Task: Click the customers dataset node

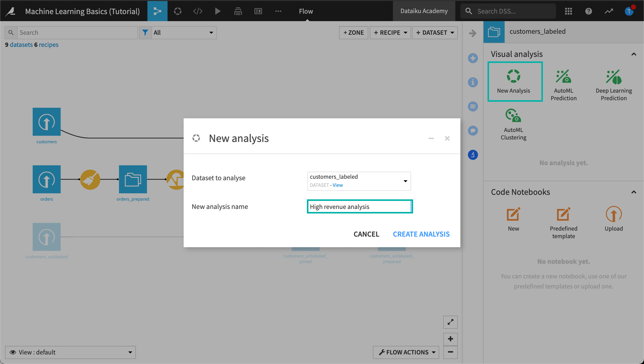Action: [x=47, y=122]
